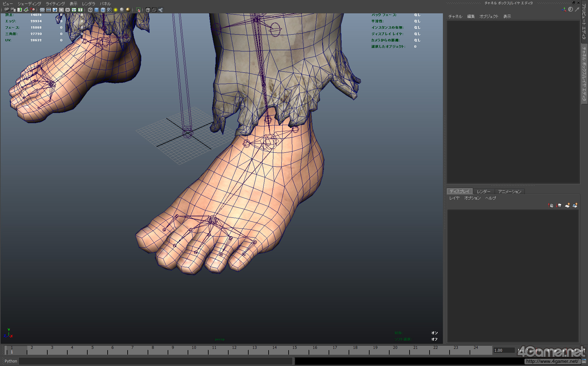Screen dimensions: 588x366
Task: Click the Select Camera icon in panel toolbar
Action: (x=7, y=10)
